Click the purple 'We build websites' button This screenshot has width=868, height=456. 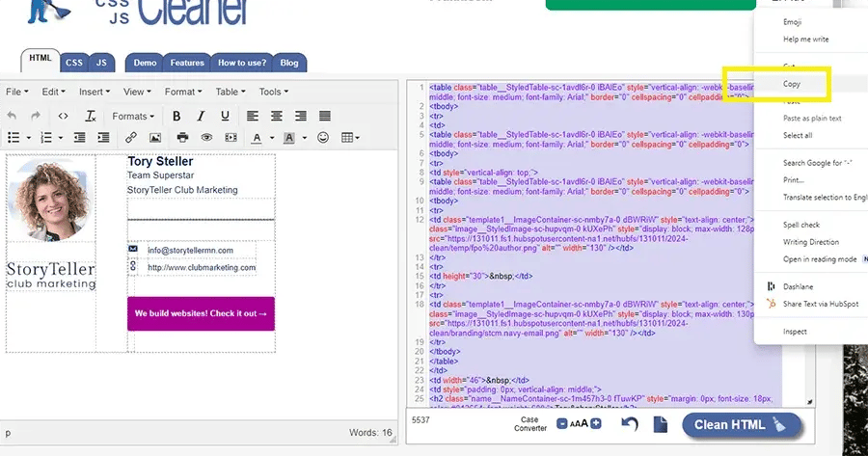(201, 313)
